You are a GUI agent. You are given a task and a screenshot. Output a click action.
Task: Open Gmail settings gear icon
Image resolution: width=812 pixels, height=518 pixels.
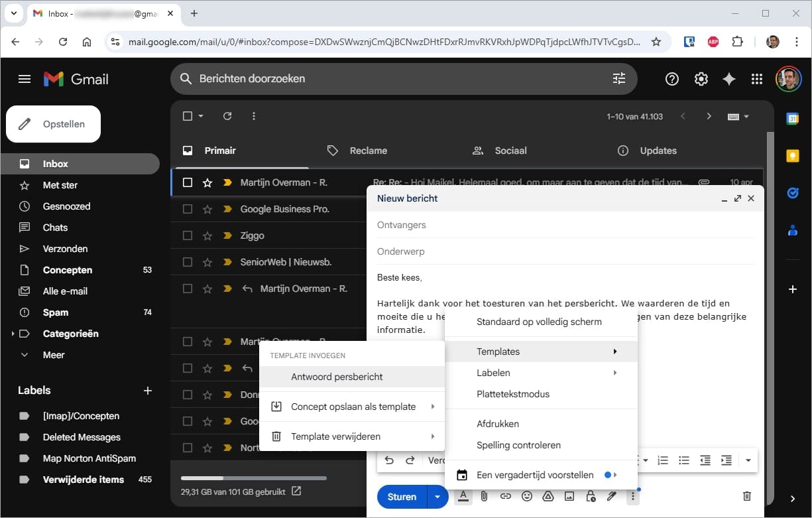[701, 79]
